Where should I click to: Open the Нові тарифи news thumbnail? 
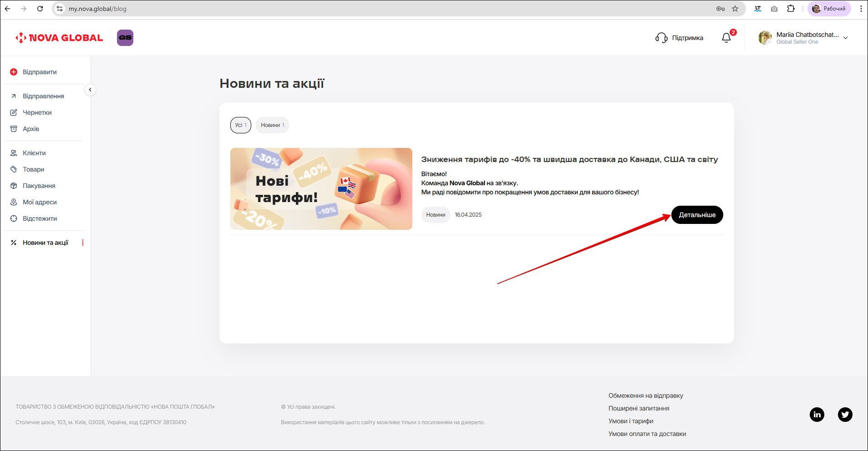click(321, 189)
